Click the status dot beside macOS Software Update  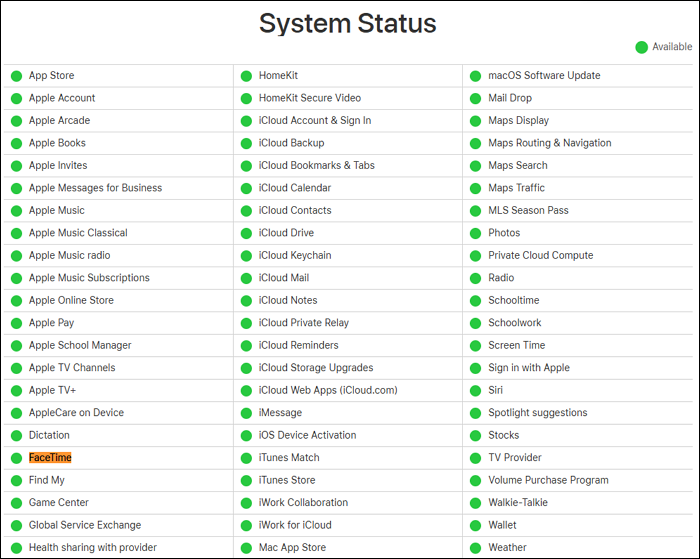475,76
